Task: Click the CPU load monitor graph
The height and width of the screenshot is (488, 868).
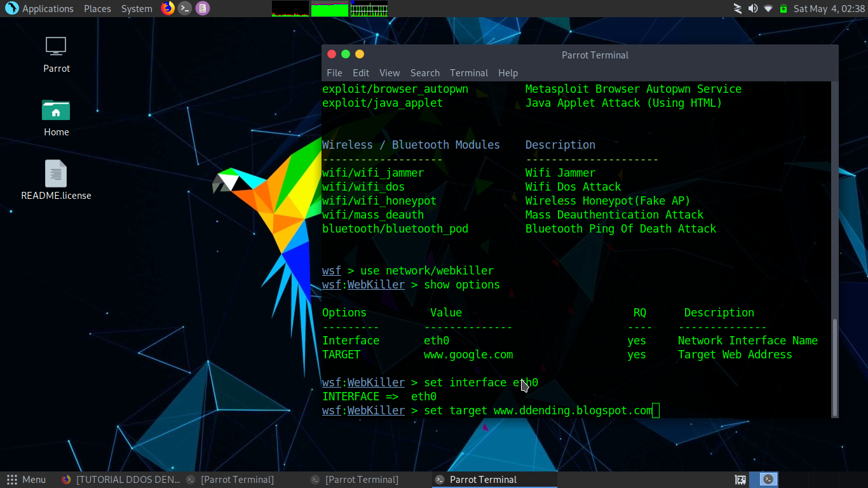Action: click(290, 8)
